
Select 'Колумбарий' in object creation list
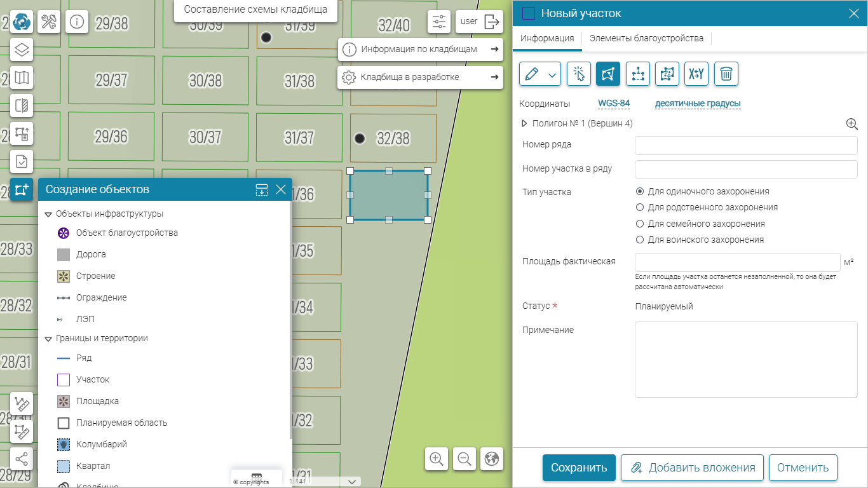(101, 444)
